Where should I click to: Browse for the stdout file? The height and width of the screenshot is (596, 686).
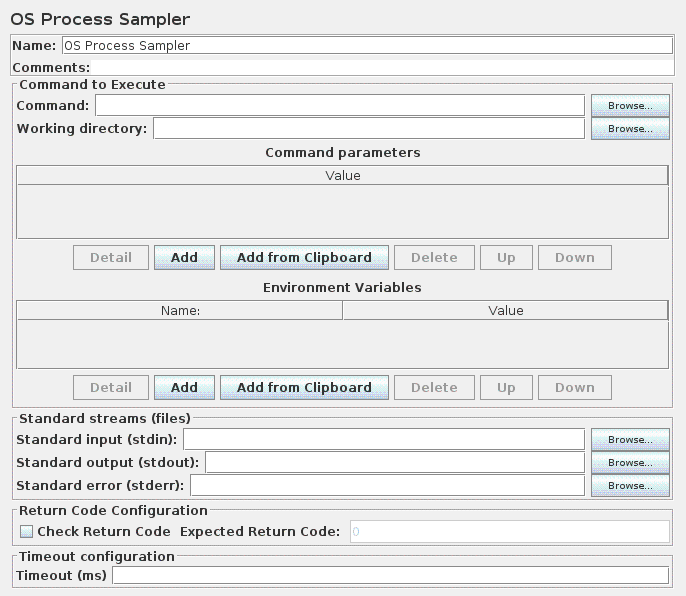(x=630, y=462)
